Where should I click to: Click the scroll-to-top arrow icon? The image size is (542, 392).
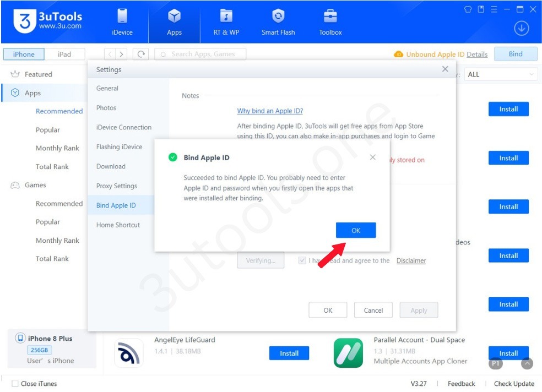tap(527, 364)
